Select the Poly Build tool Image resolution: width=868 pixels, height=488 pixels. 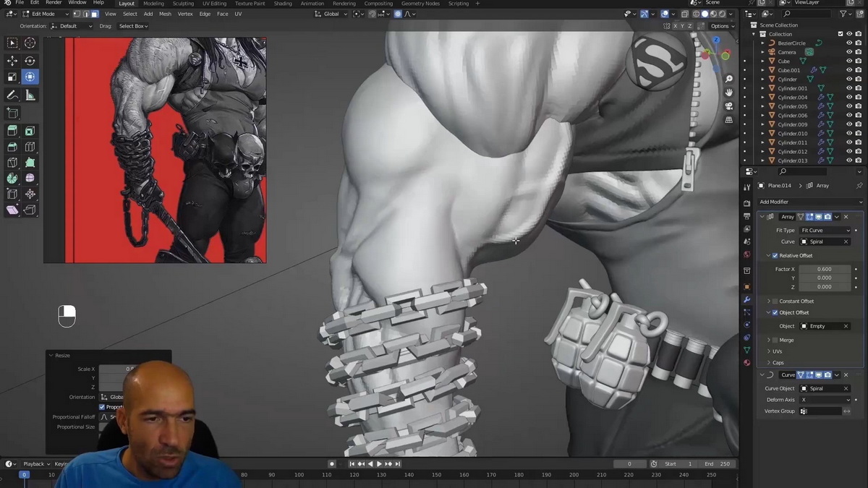point(30,163)
